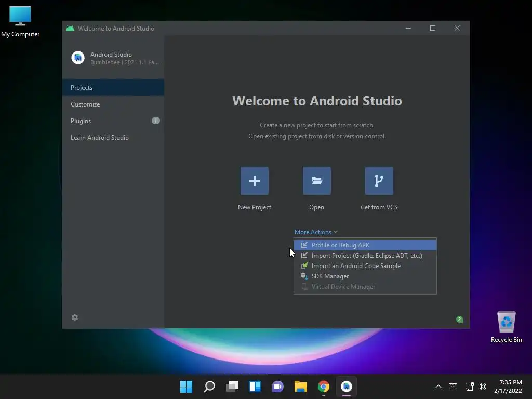
Task: Click the network tray icon
Action: coord(470,387)
